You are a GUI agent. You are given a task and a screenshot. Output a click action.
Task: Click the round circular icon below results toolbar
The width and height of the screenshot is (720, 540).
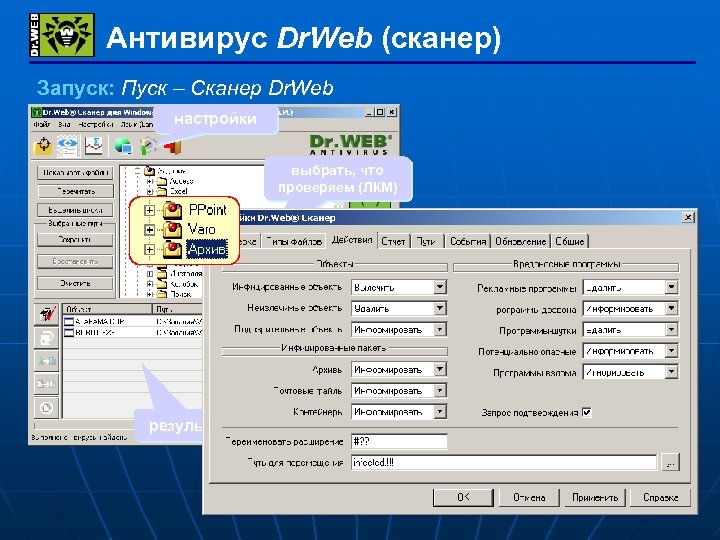pos(46,407)
